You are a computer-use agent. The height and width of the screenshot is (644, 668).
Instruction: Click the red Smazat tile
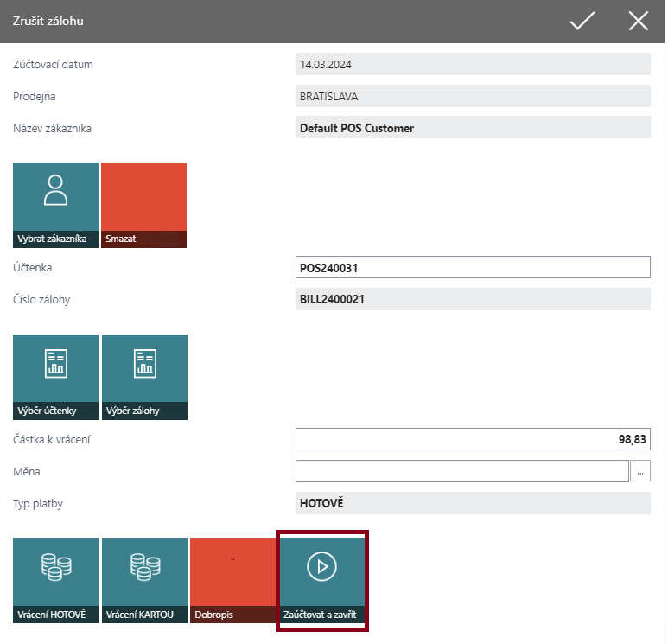[144, 205]
